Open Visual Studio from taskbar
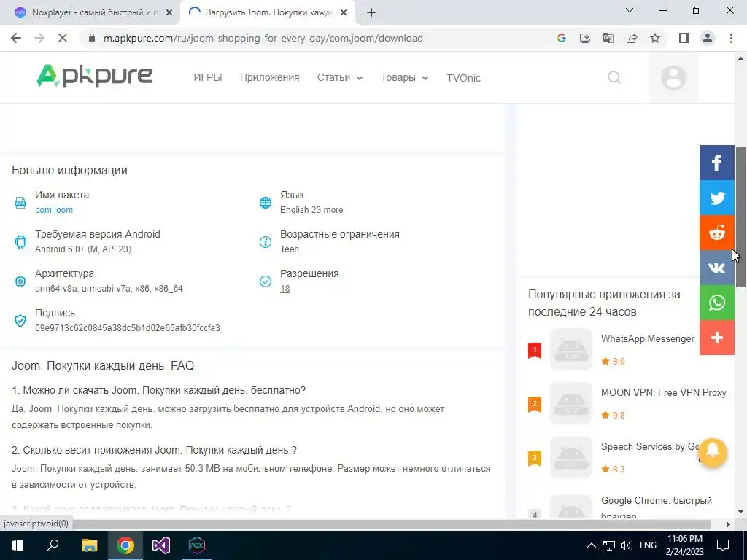Screen dimensions: 747x560 tap(161, 545)
